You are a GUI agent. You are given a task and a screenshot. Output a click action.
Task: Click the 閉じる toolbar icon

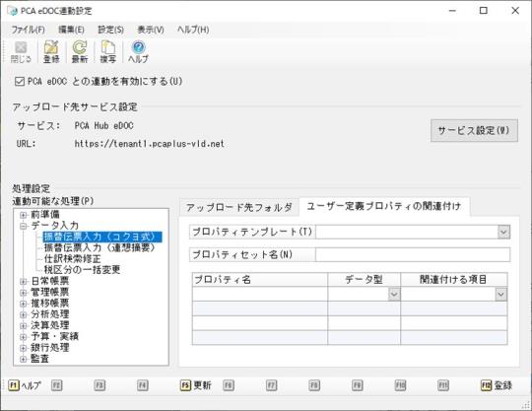pos(21,52)
